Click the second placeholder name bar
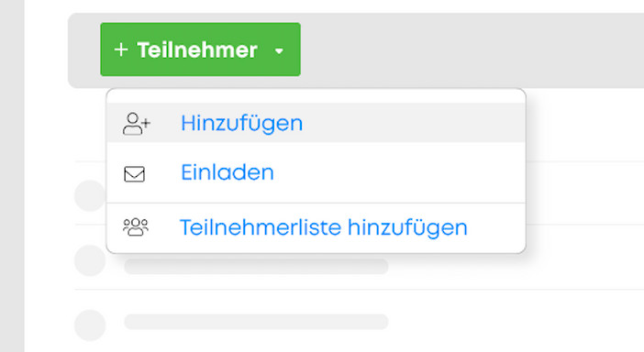 click(256, 266)
